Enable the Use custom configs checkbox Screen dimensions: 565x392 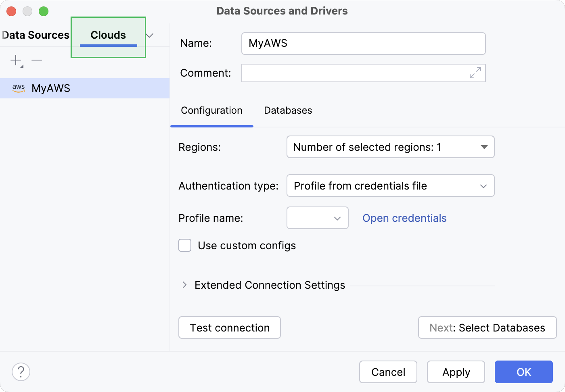184,245
